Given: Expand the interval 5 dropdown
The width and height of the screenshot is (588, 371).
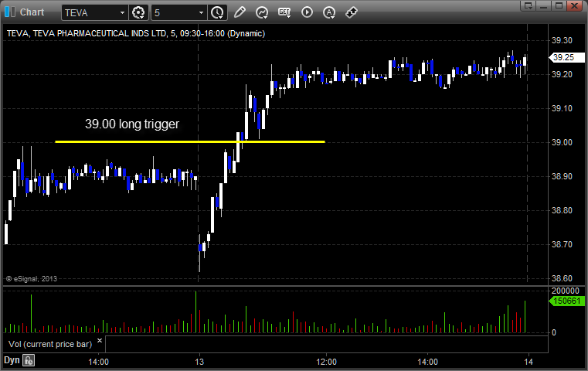Looking at the screenshot, I should [201, 13].
